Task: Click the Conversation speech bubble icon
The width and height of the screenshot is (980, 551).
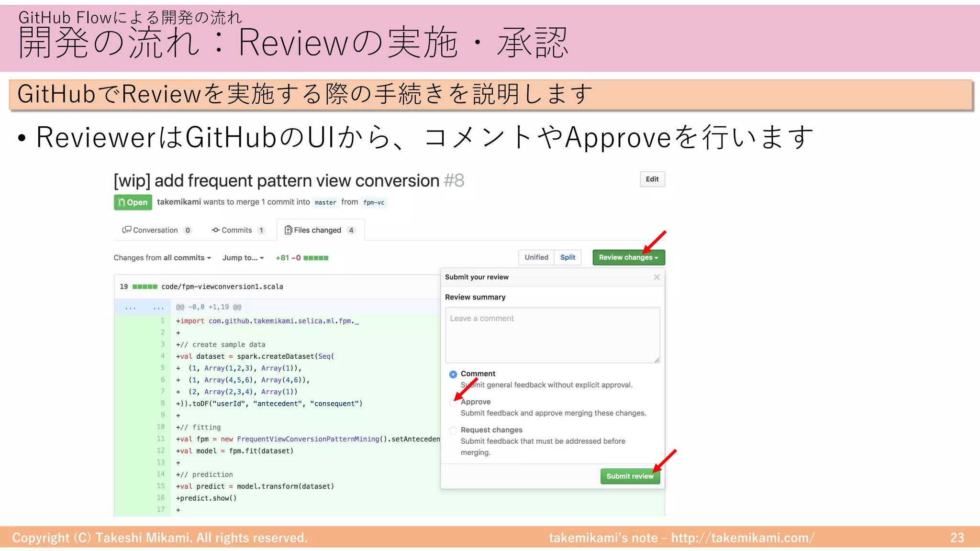Action: click(126, 230)
